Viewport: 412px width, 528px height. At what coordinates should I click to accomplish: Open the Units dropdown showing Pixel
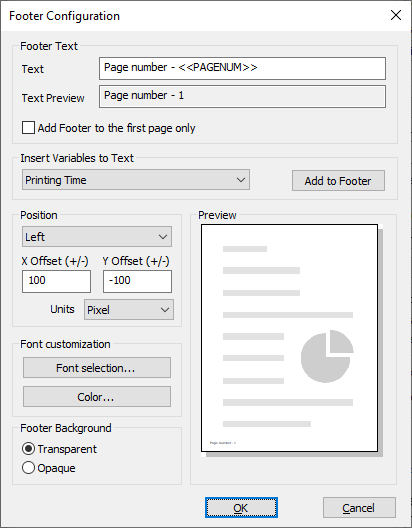point(129,309)
